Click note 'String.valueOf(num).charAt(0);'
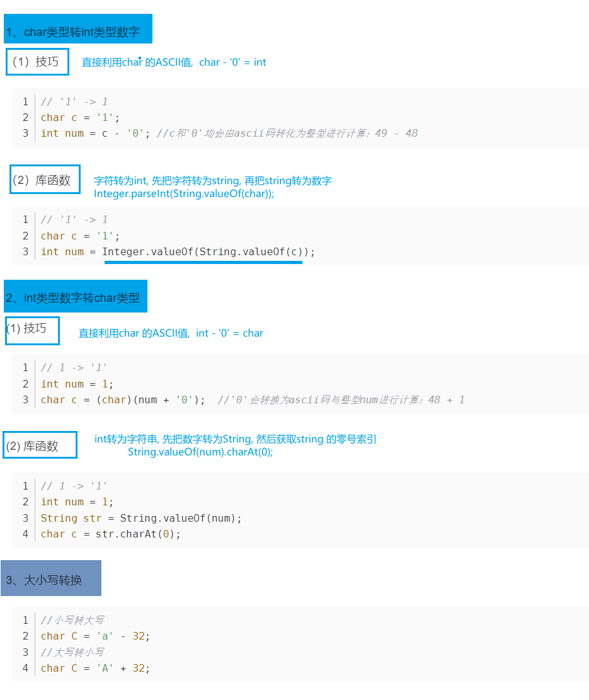This screenshot has width=589, height=700. click(200, 452)
